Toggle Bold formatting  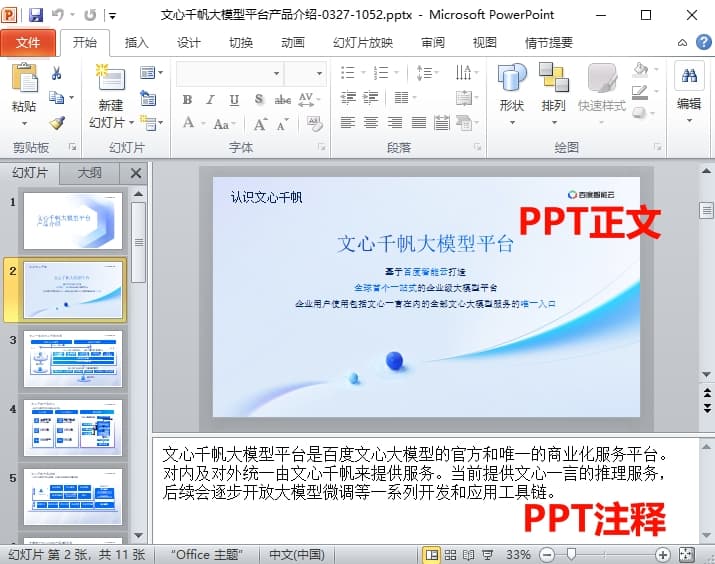pyautogui.click(x=187, y=99)
